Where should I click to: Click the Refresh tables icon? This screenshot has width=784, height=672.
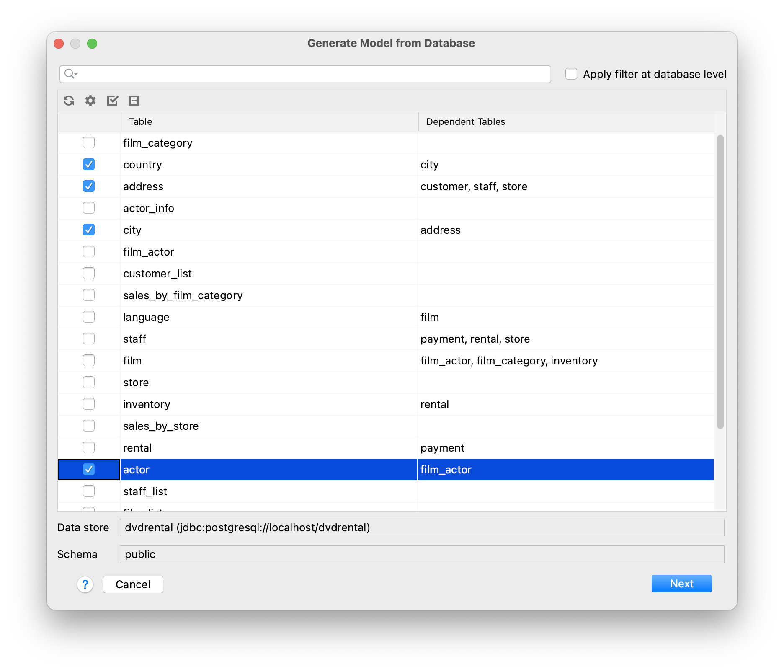69,101
